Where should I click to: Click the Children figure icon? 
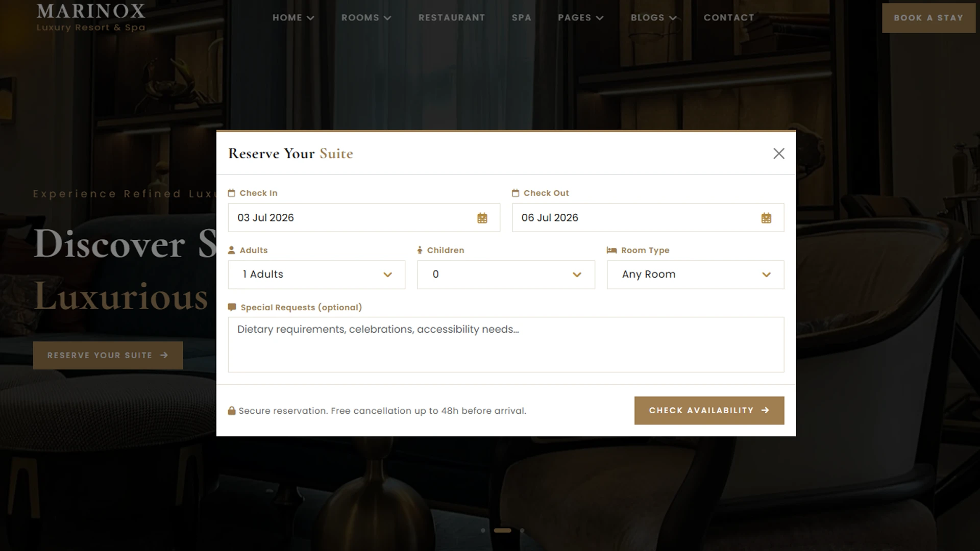[x=420, y=250]
